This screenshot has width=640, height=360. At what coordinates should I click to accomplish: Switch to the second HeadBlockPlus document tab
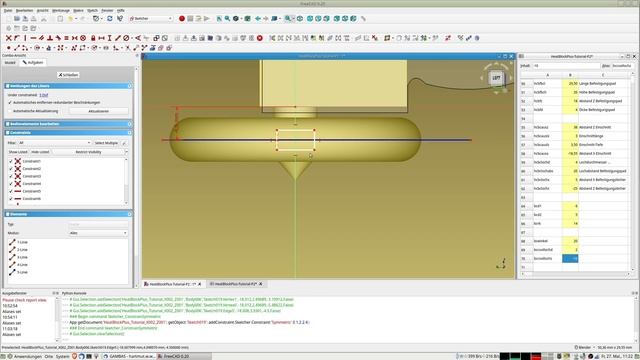pyautogui.click(x=236, y=284)
